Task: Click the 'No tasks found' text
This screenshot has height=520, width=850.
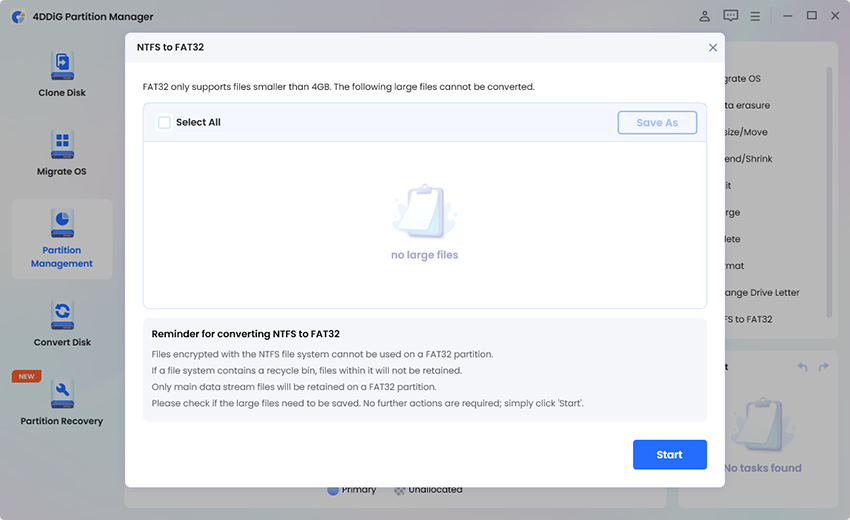Action: tap(762, 468)
